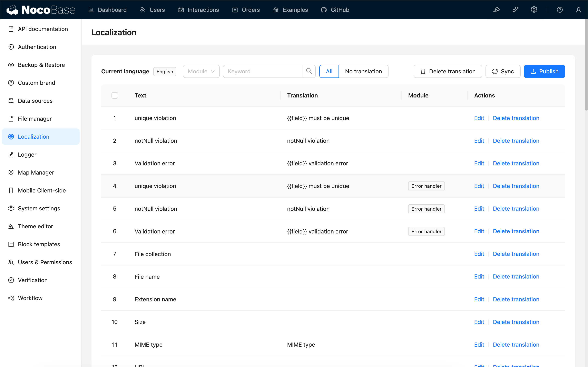Image resolution: width=588 pixels, height=367 pixels.
Task: Select the All filter option
Action: click(329, 71)
